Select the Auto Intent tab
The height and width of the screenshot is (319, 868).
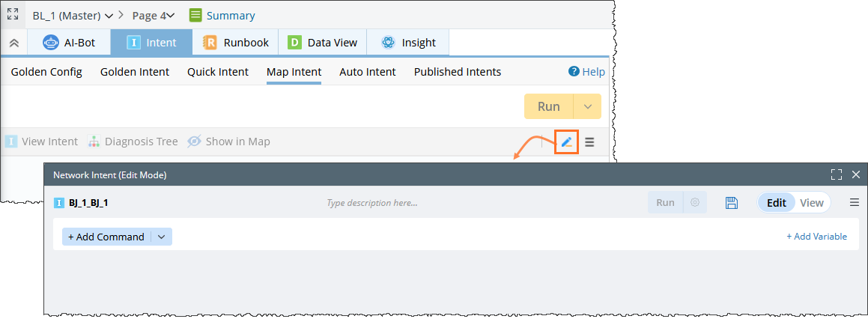pos(367,72)
